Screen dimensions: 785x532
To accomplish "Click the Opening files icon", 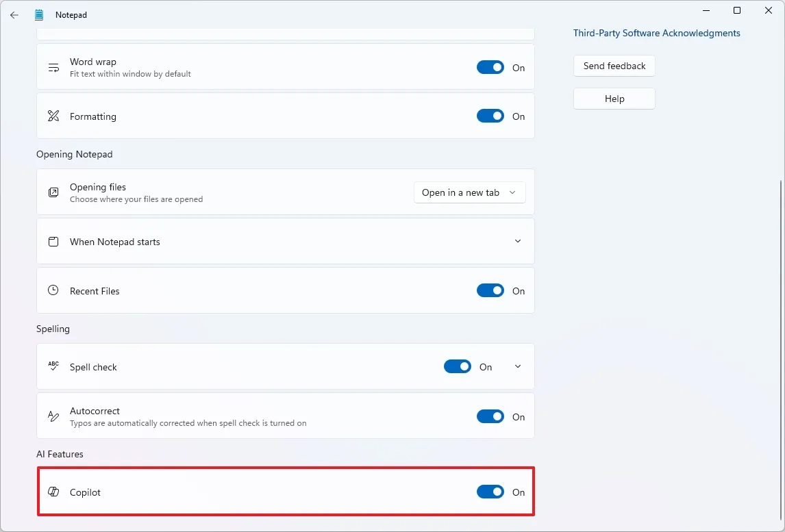I will pyautogui.click(x=53, y=192).
